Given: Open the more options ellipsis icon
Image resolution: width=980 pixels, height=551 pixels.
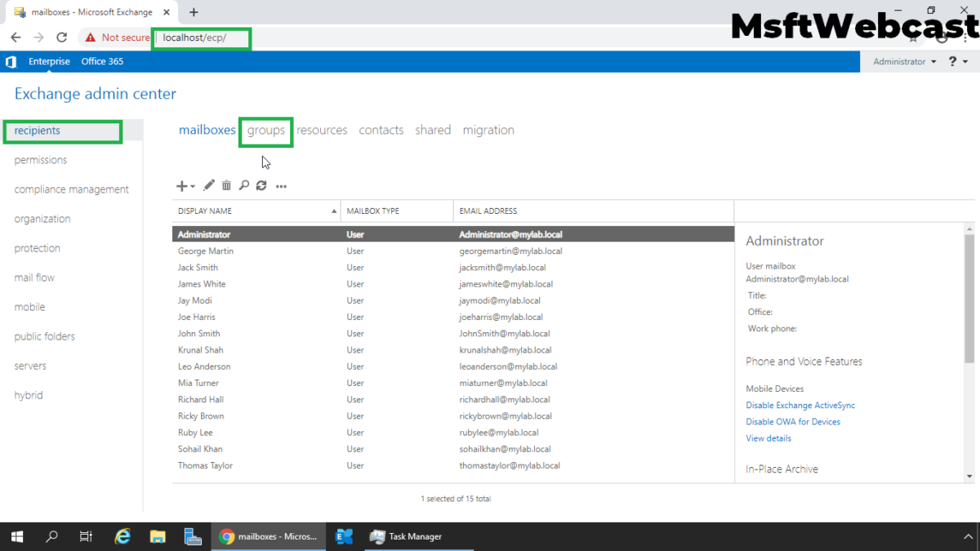Looking at the screenshot, I should tap(281, 185).
